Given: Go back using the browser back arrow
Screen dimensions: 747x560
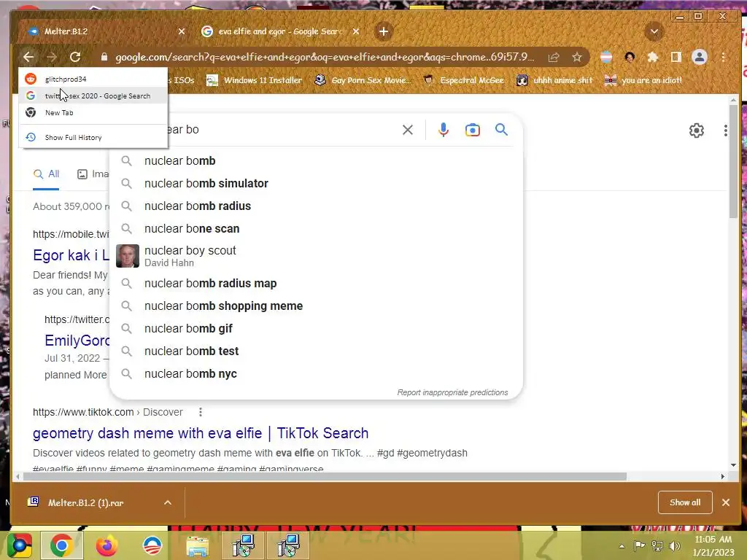Looking at the screenshot, I should (28, 57).
